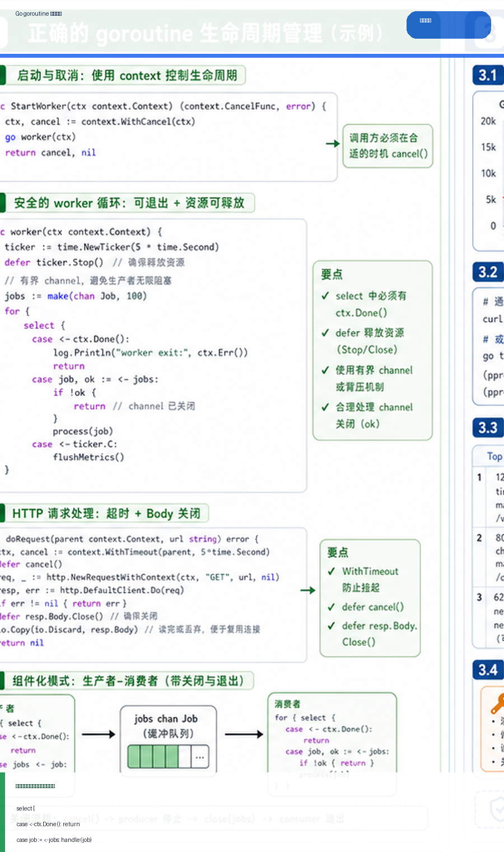The width and height of the screenshot is (504, 852).
Task: Select the heading "正确的 goroutine 生命周期管理（示例）"
Action: pyautogui.click(x=207, y=34)
